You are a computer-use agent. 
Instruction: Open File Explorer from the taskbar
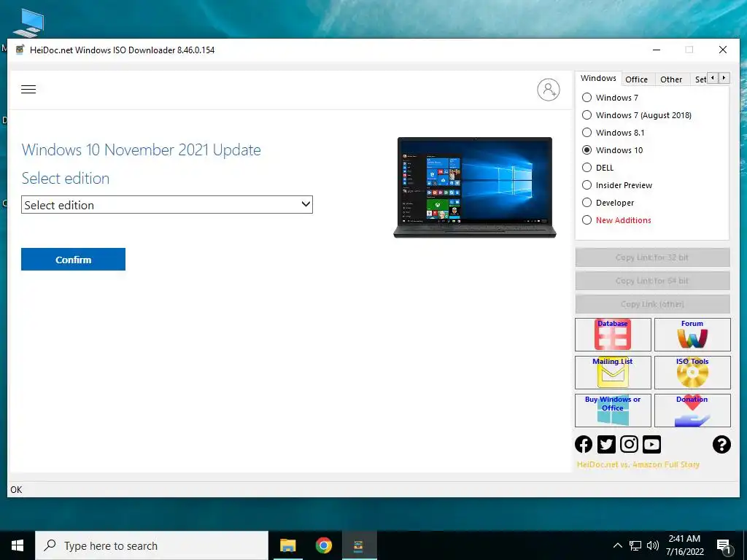pyautogui.click(x=287, y=545)
